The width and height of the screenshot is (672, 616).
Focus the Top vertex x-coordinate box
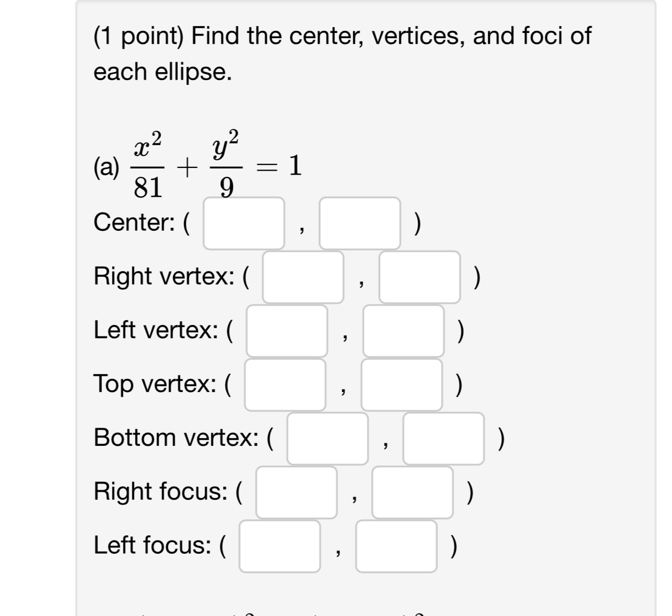tap(286, 385)
